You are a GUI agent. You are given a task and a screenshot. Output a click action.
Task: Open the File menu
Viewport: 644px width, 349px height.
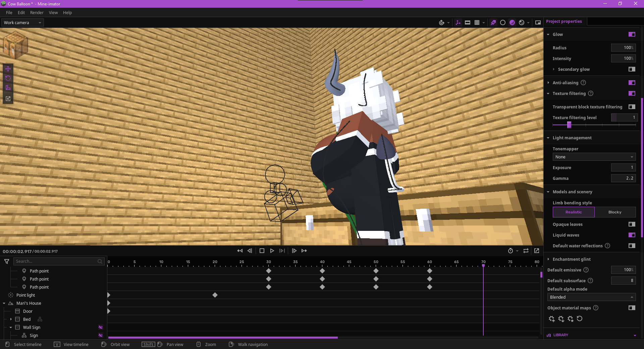(x=9, y=12)
